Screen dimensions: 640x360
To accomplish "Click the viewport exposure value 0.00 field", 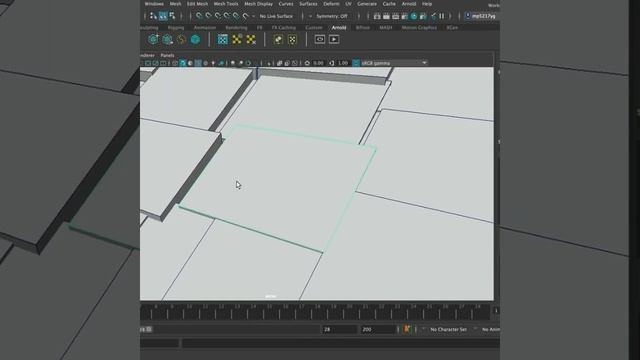I will click(x=318, y=63).
